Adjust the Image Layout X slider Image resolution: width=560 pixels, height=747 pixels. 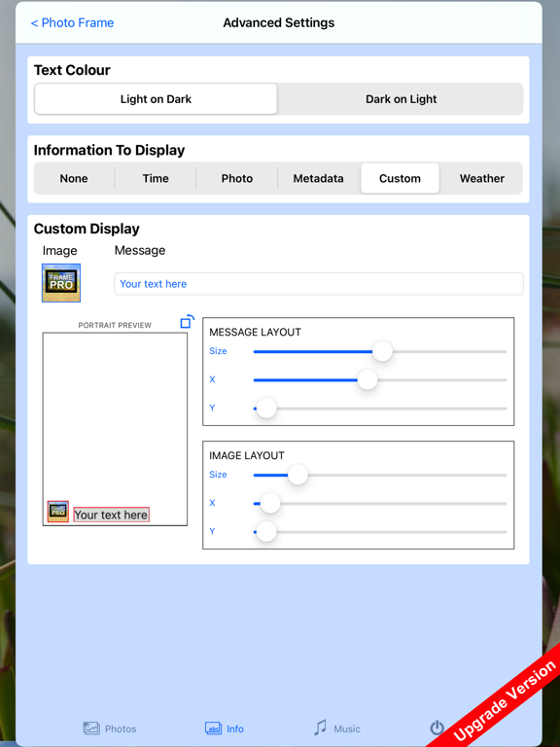coord(270,503)
